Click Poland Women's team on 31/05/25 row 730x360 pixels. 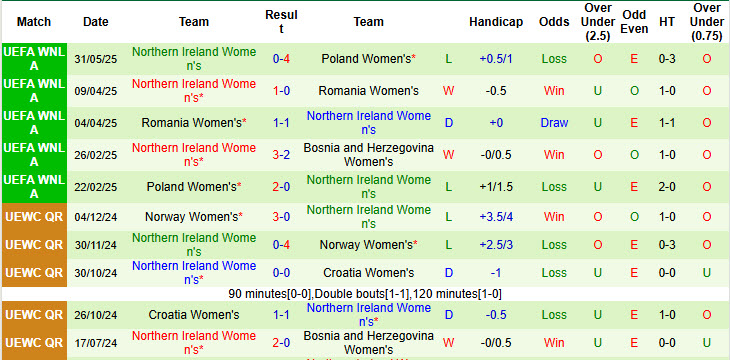[x=368, y=59]
